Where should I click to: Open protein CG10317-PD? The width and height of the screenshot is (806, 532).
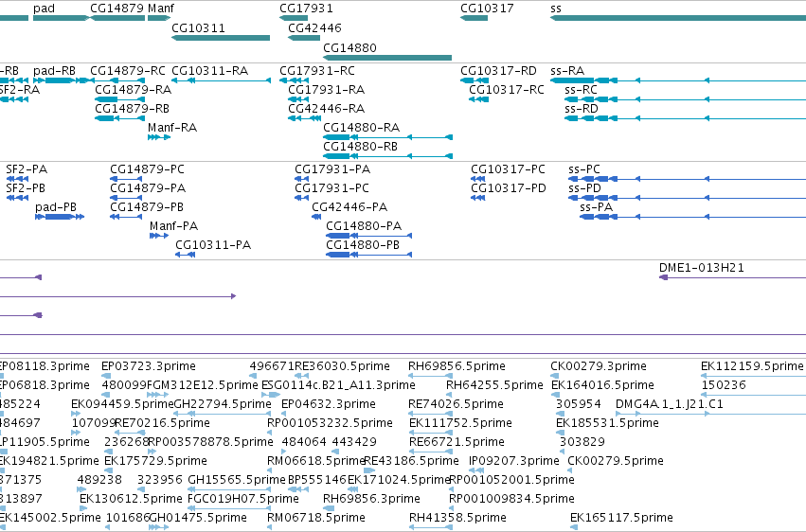[509, 188]
